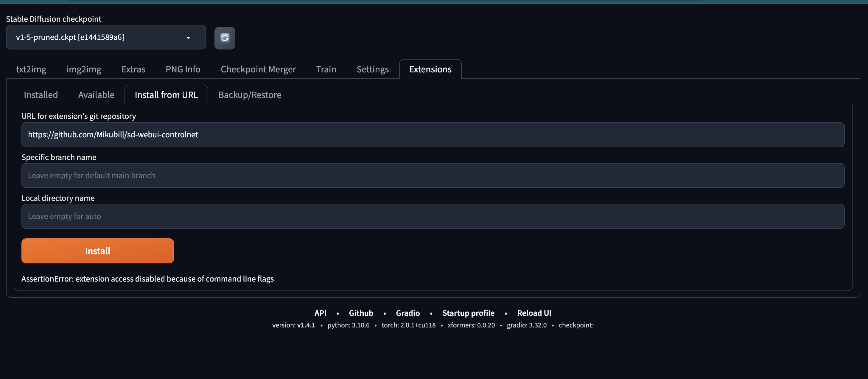Select the Extensions tab
This screenshot has width=868, height=379.
(x=430, y=69)
